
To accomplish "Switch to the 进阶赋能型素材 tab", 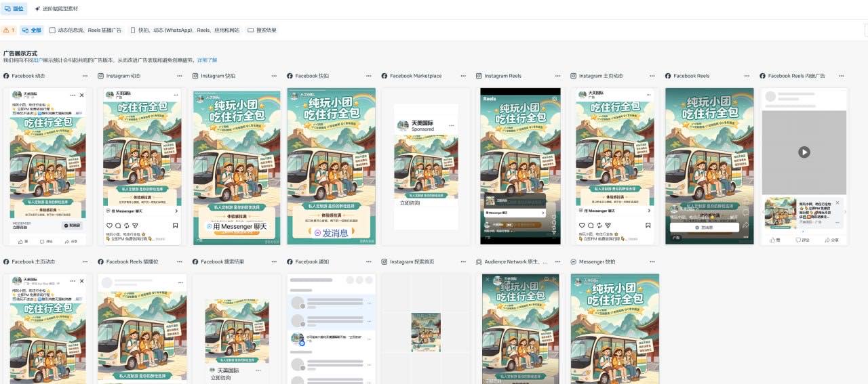I will click(56, 9).
